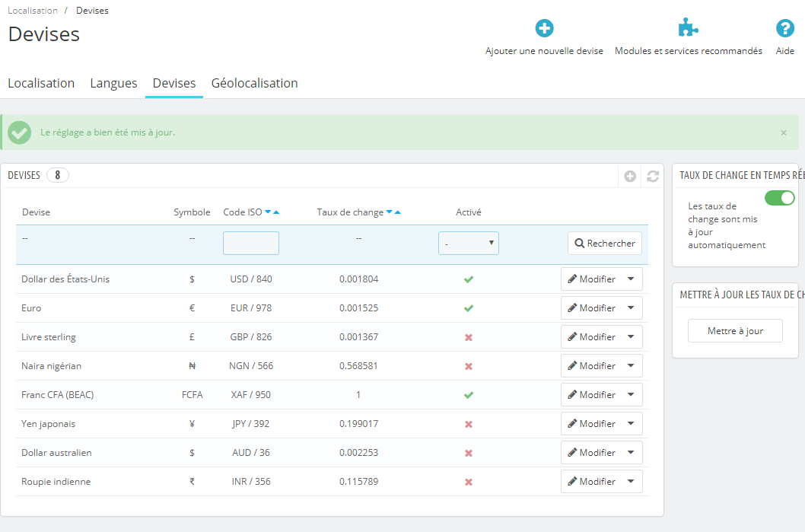
Task: Click Modifier for Naira nigérian
Action: [x=591, y=366]
